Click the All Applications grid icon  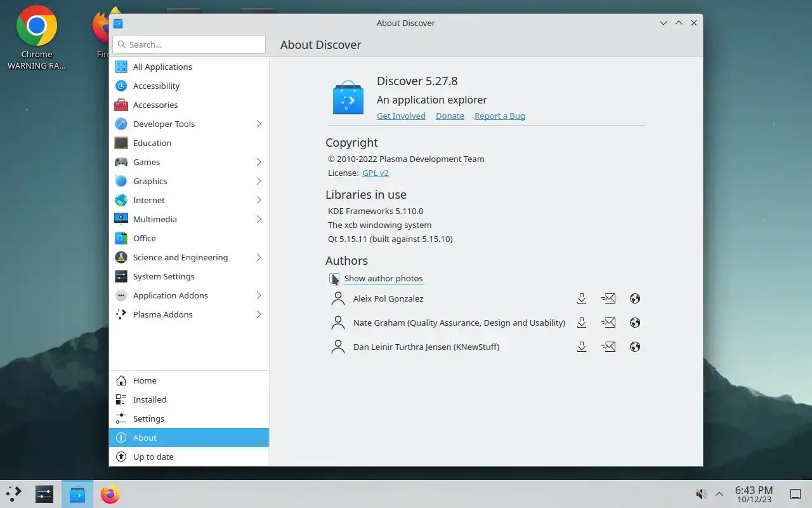[121, 67]
